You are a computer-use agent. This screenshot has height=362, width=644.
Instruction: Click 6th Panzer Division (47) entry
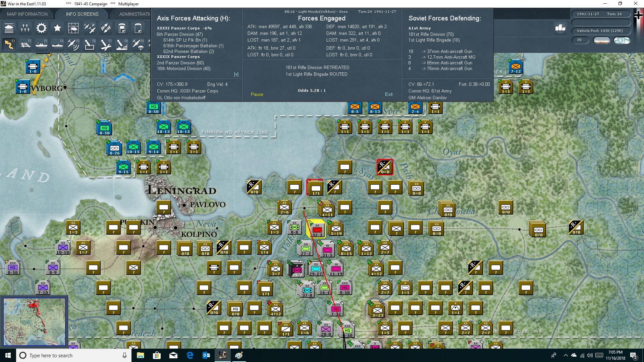180,34
